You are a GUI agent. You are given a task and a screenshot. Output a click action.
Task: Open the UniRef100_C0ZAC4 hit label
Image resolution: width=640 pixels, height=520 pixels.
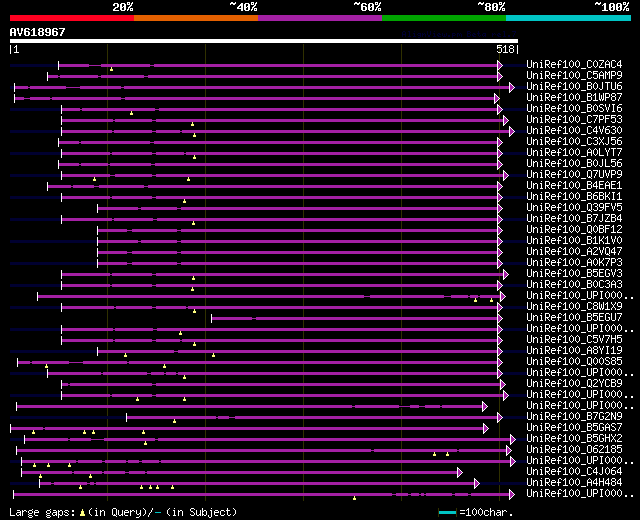point(574,64)
